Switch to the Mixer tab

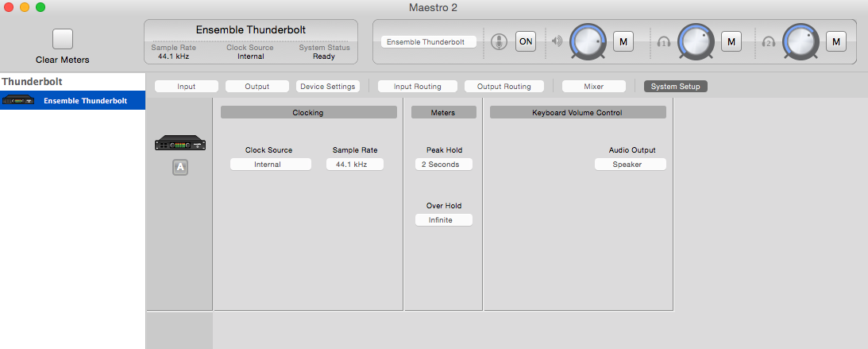tap(594, 87)
